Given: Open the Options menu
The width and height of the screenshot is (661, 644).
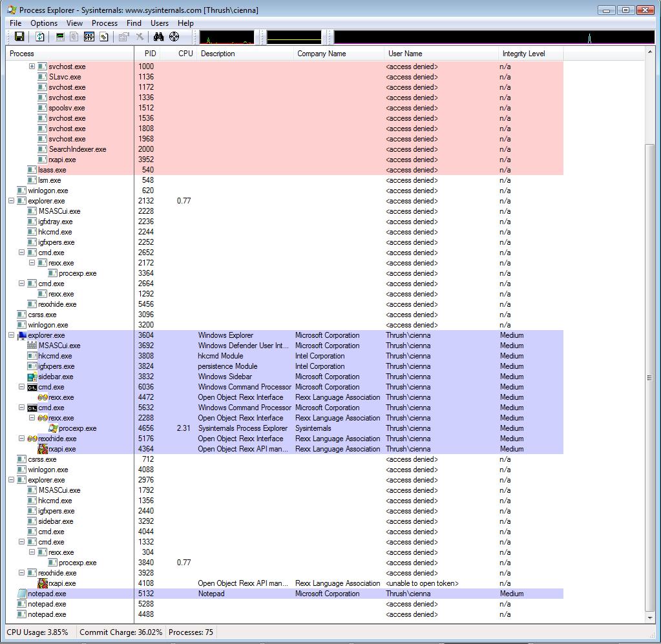Looking at the screenshot, I should click(x=44, y=23).
